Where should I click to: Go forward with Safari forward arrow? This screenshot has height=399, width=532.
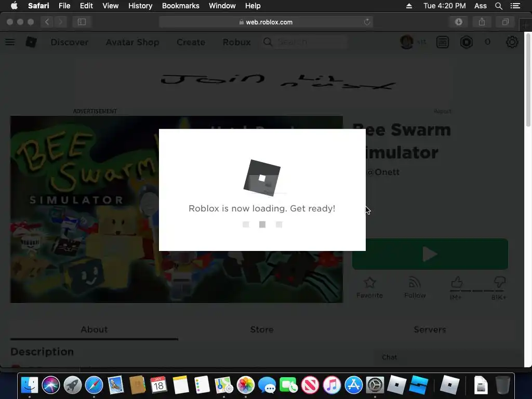(60, 22)
